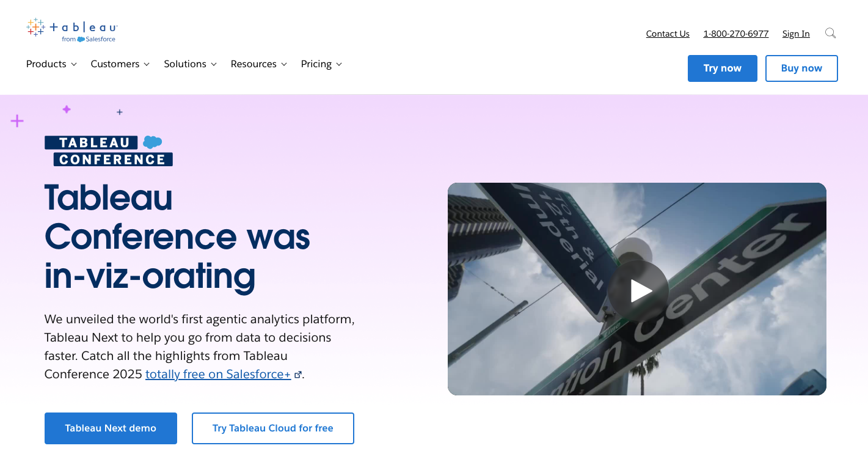Click Try Tableau Cloud for free
Image resolution: width=868 pixels, height=473 pixels.
coord(272,428)
